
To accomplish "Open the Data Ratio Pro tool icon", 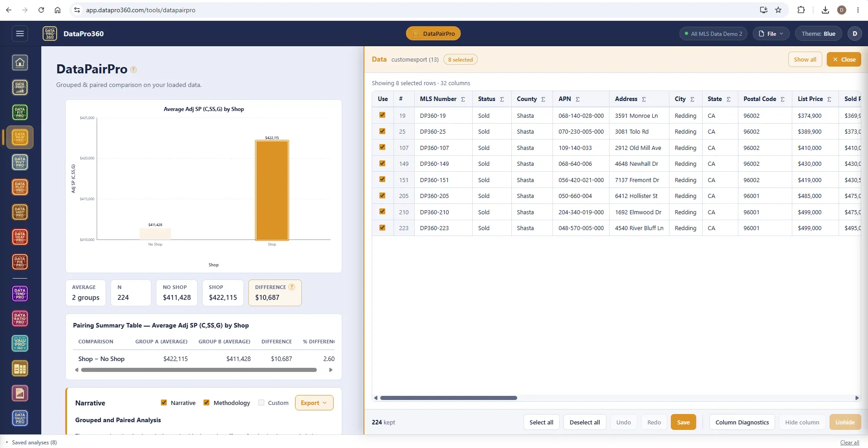I will 20,318.
